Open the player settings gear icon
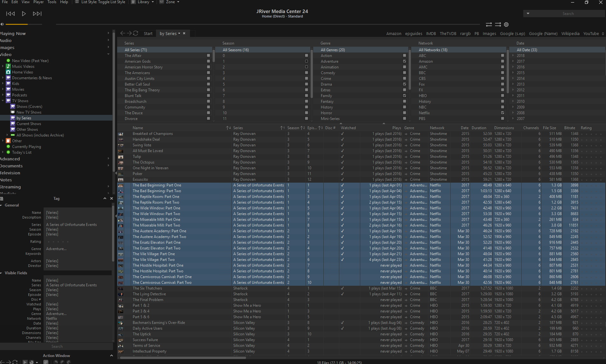The image size is (606, 364). click(506, 24)
